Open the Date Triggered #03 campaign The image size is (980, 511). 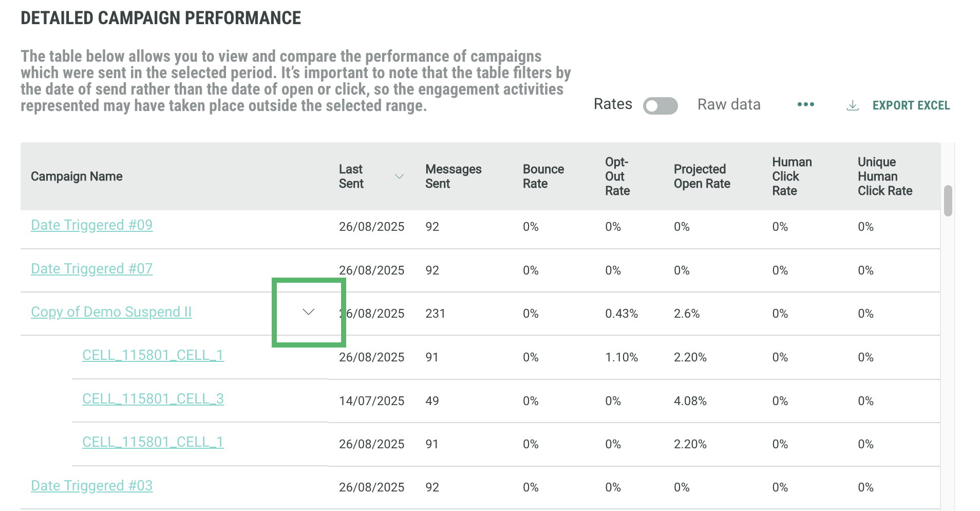91,486
